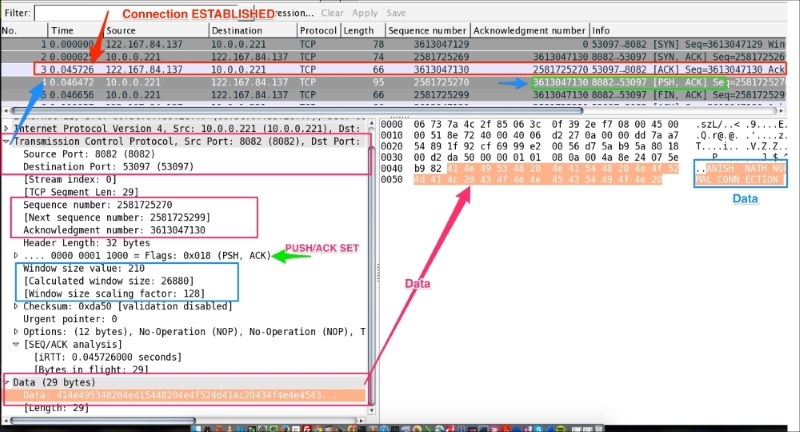Select the highlighted Data: 414e4953... line

tap(184, 395)
